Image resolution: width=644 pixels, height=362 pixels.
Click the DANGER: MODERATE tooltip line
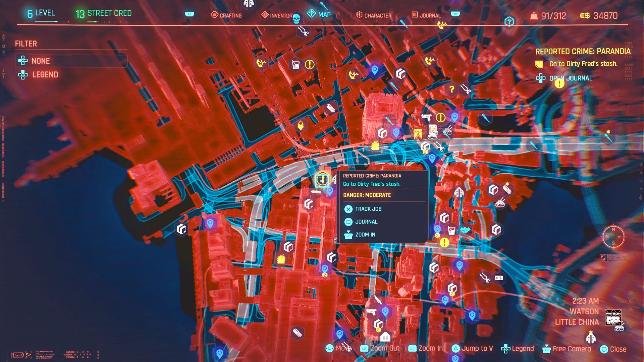click(x=367, y=195)
